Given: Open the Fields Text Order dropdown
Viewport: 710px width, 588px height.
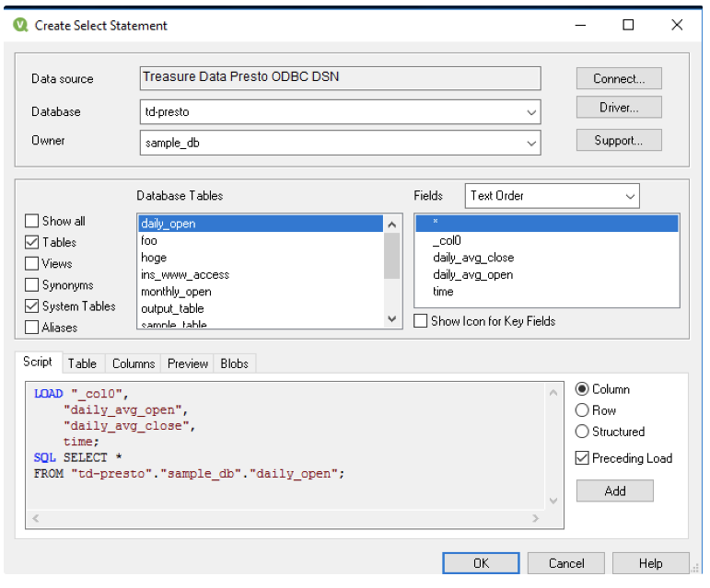Looking at the screenshot, I should 630,196.
